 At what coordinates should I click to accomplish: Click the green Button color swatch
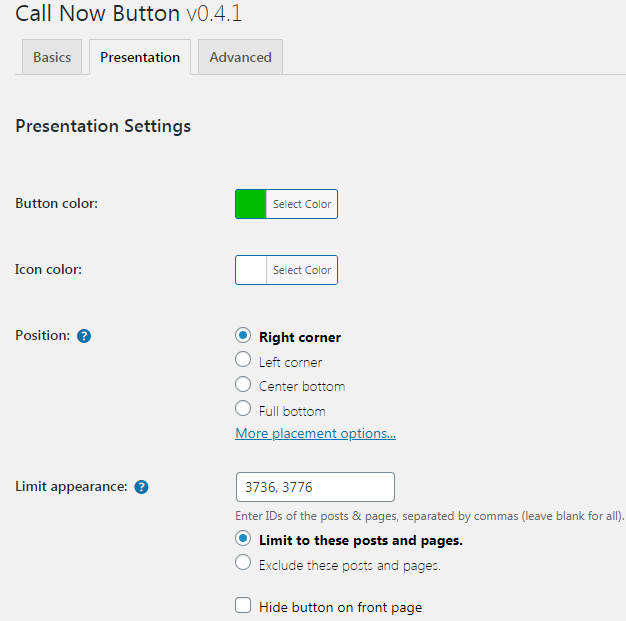[251, 204]
